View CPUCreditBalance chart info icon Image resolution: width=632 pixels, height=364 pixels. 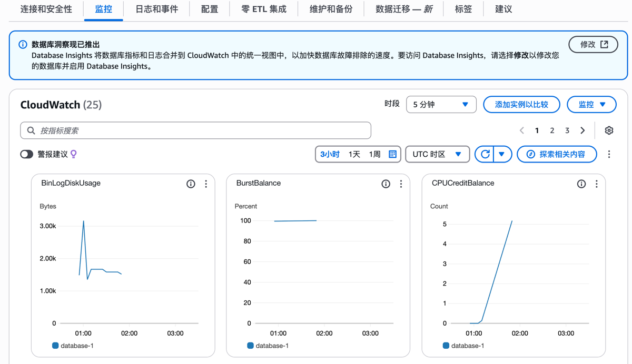click(581, 184)
